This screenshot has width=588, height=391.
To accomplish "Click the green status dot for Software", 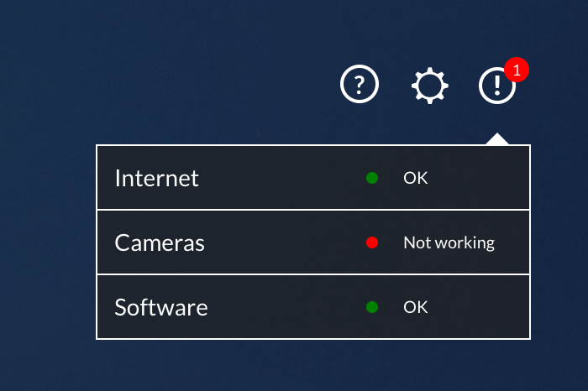I will tap(372, 307).
